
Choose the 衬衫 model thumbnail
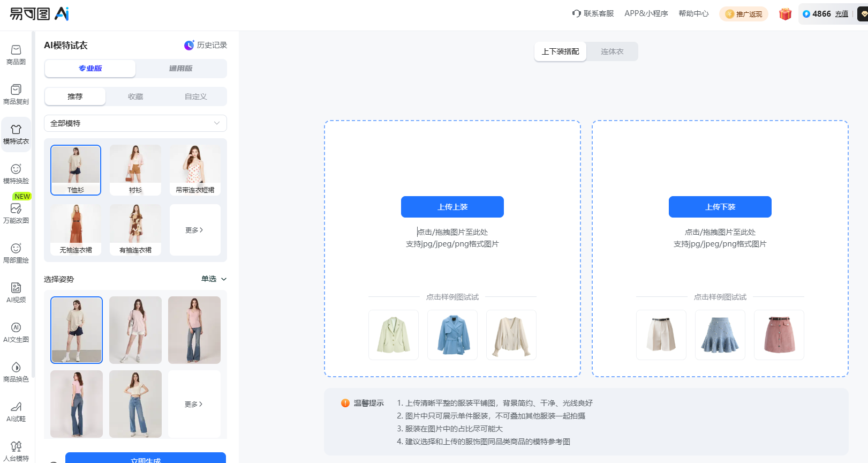pyautogui.click(x=135, y=170)
